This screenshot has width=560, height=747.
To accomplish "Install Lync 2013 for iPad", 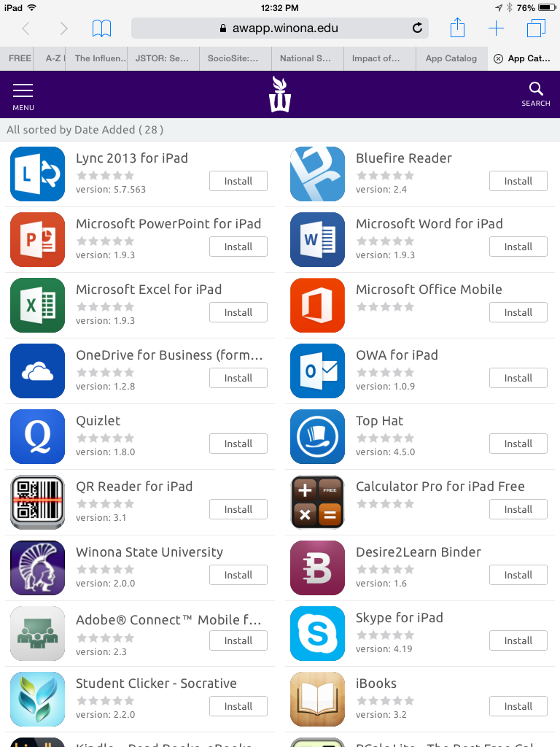I will 238,181.
